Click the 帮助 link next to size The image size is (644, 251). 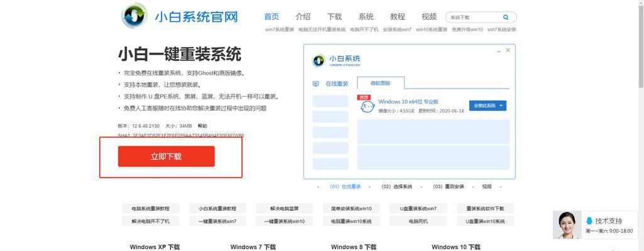pos(202,126)
